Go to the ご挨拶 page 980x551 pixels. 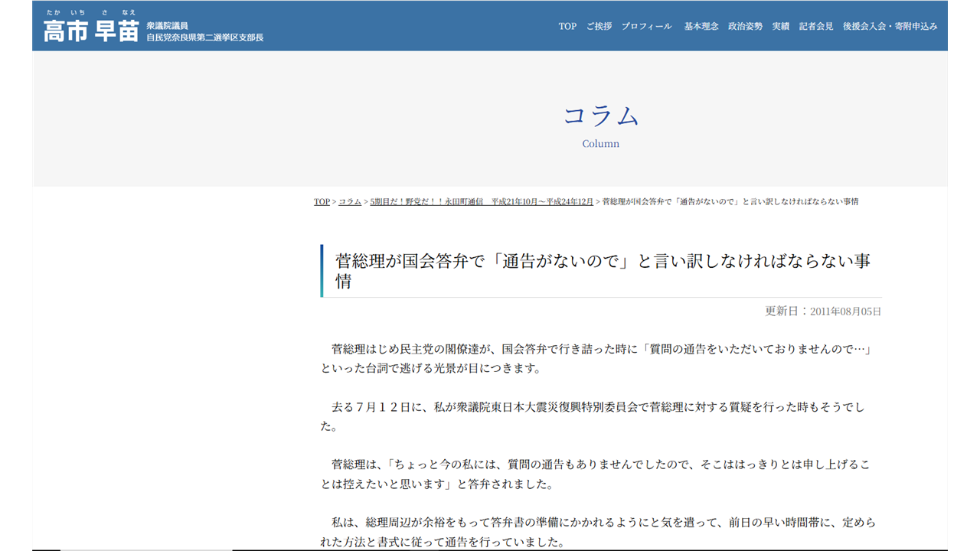(x=599, y=26)
